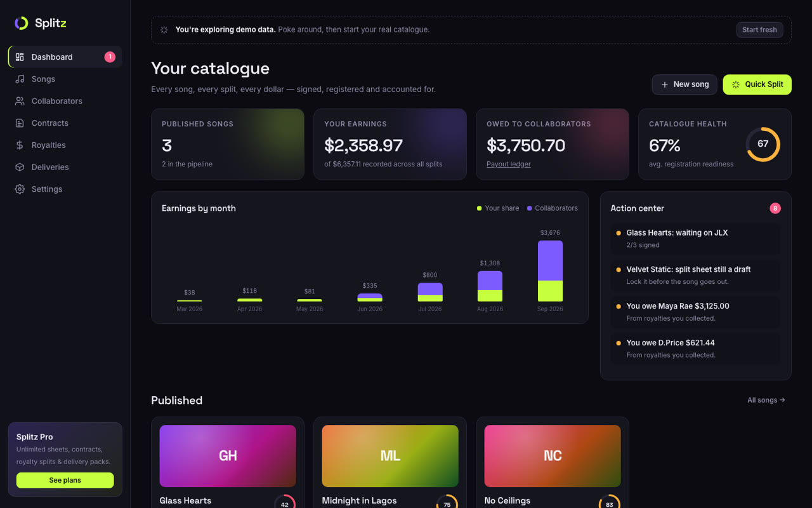Open You owe Maya Rae action
The width and height of the screenshot is (812, 508).
tap(696, 312)
